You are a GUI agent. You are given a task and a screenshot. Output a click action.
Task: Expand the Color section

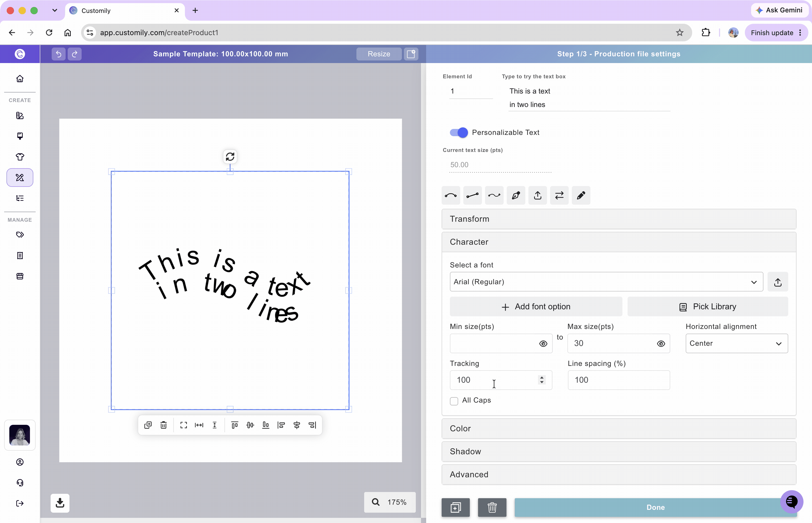(x=619, y=429)
